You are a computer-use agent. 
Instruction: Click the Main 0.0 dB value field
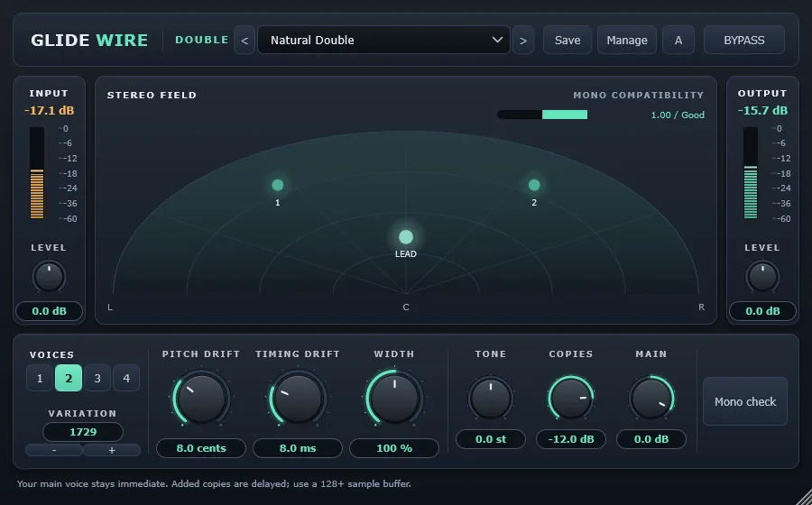click(651, 439)
